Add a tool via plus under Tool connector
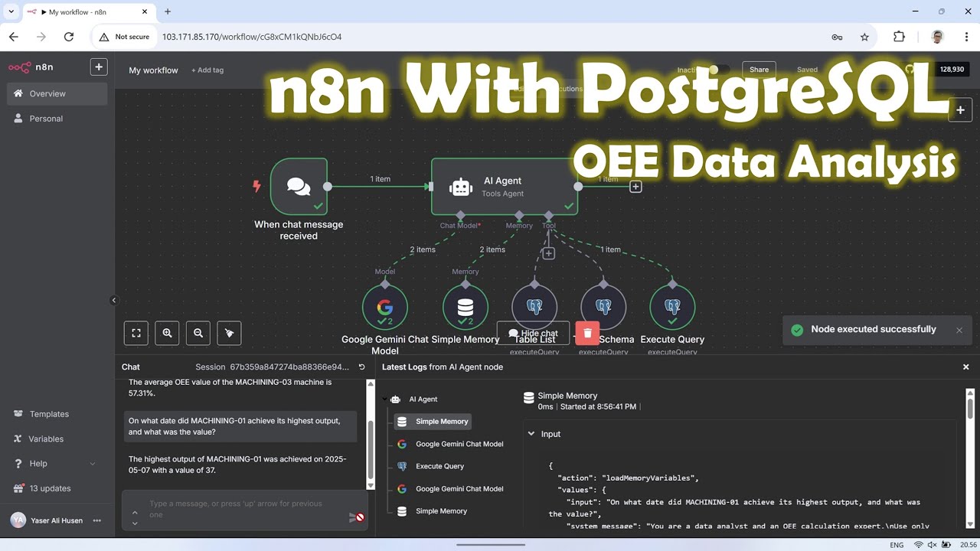Image resolution: width=980 pixels, height=551 pixels. click(549, 253)
